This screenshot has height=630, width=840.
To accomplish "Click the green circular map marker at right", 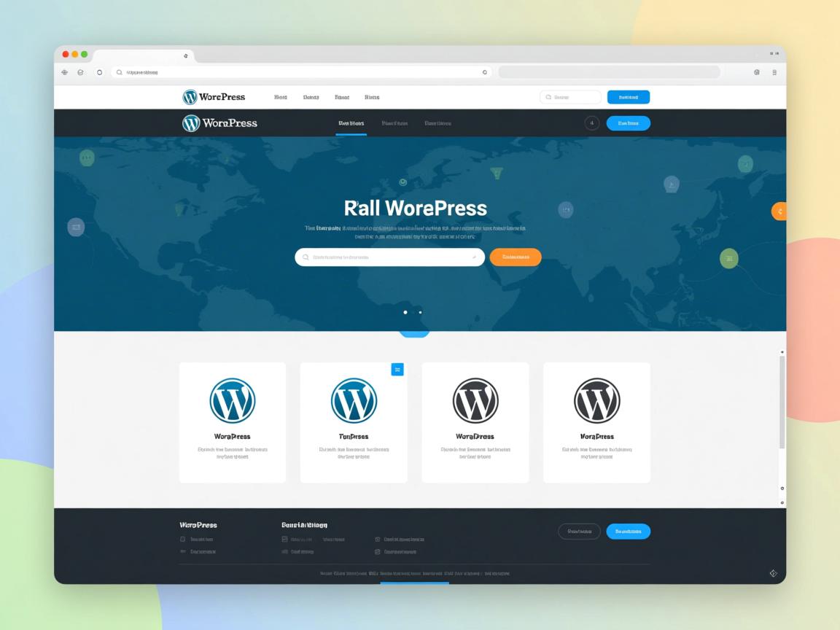I will pos(728,258).
